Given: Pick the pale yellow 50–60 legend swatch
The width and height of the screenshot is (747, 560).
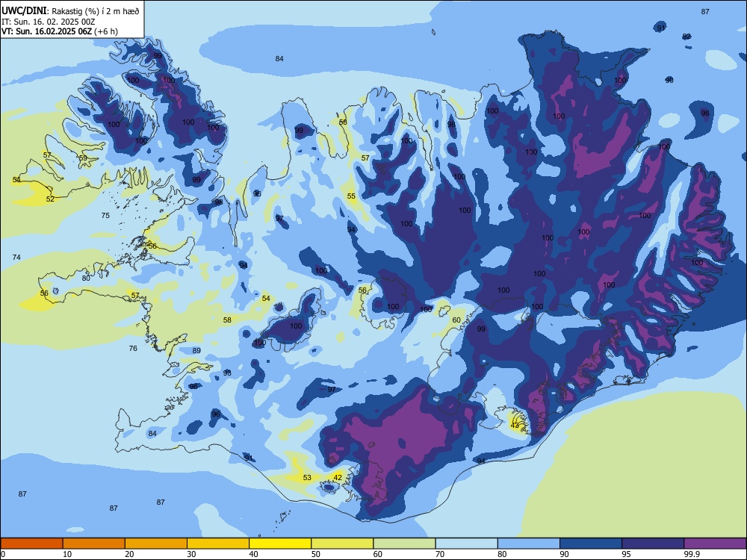Looking at the screenshot, I should pyautogui.click(x=342, y=544).
